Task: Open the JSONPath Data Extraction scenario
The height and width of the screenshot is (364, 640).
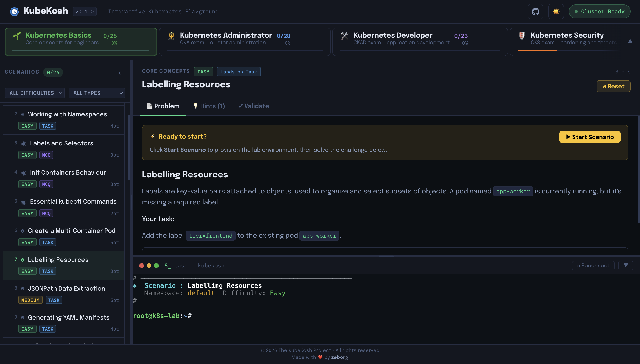Action: click(64, 294)
